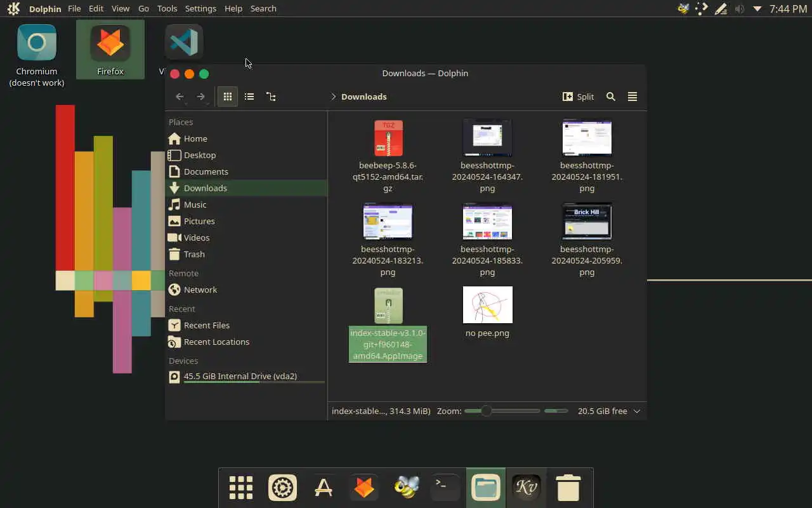Open Pictures in Places panel
Screen dimensions: 812x508
click(246, 221)
